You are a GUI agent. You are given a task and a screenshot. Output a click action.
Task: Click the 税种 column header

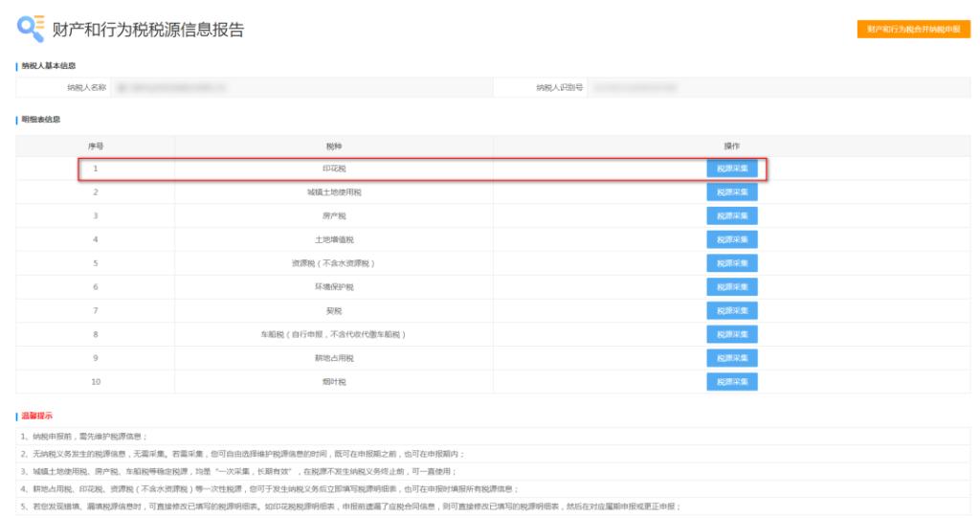(x=334, y=146)
